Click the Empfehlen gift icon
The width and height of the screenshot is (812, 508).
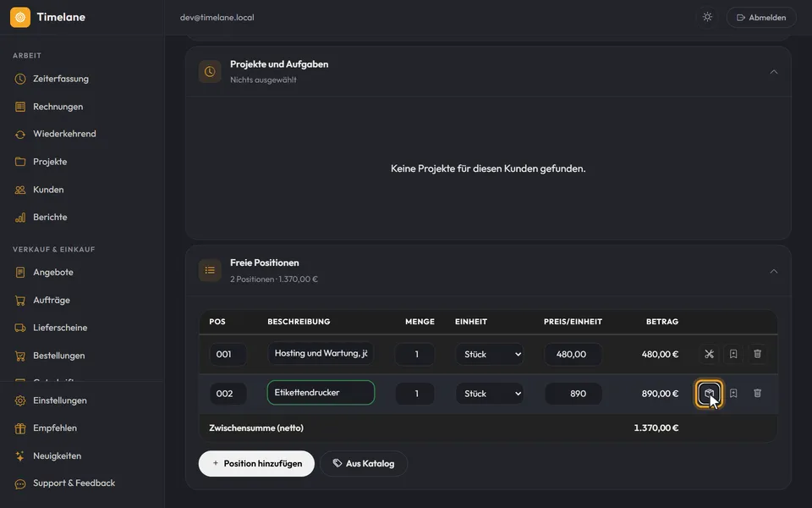tap(20, 428)
